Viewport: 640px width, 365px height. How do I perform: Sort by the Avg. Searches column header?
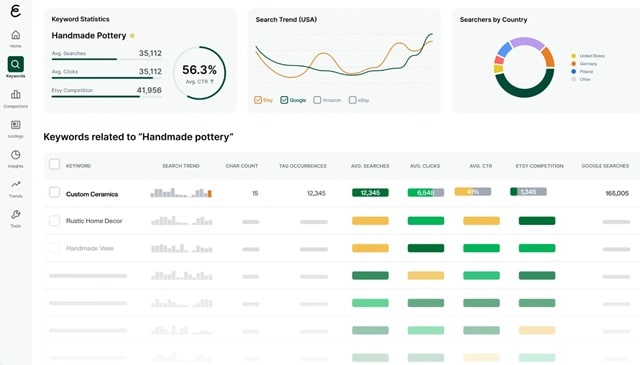point(370,166)
